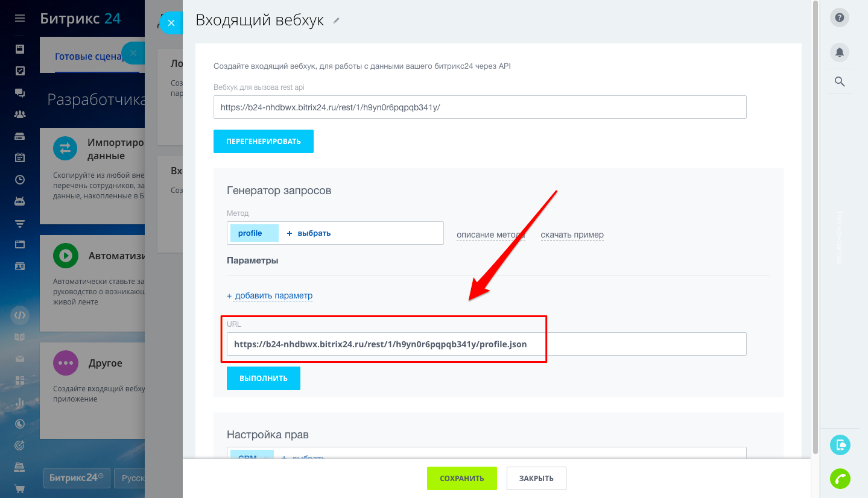Open the 'Автоматизировать' green play icon

[66, 256]
